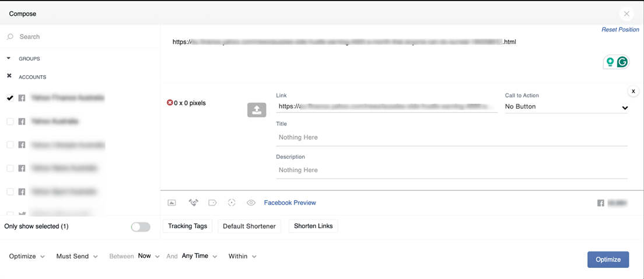
Task: Click the Reset Position link
Action: click(x=620, y=30)
